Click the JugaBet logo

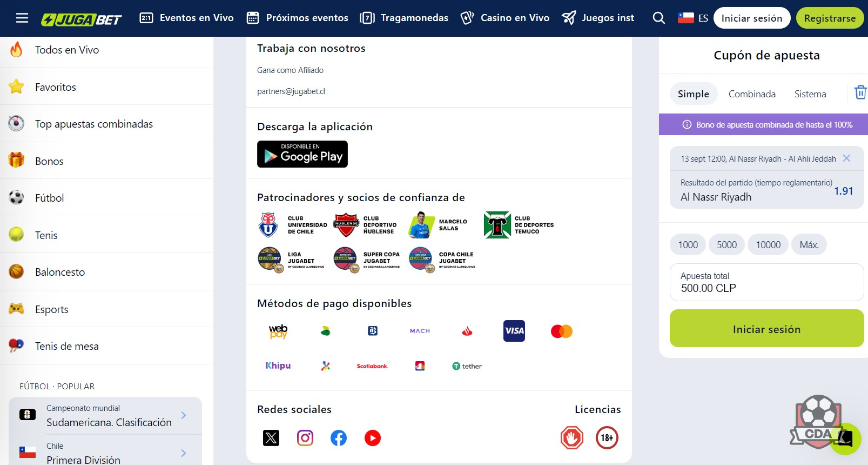click(x=82, y=19)
